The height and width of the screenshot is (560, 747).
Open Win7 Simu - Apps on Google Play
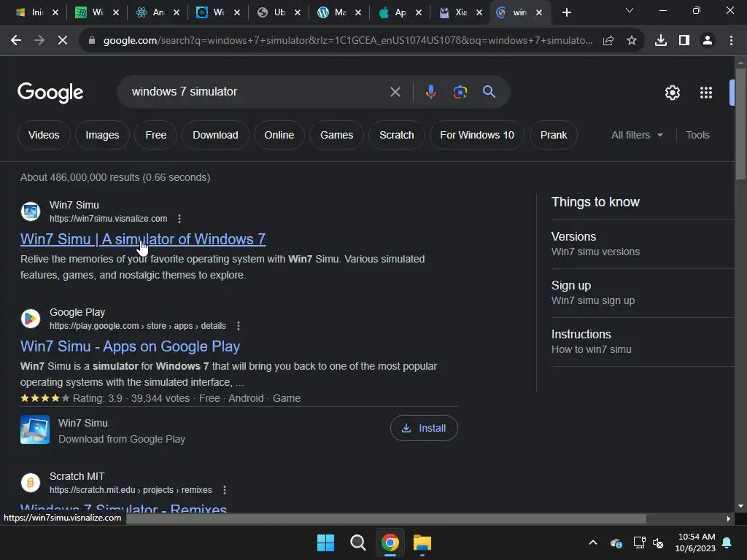click(130, 346)
